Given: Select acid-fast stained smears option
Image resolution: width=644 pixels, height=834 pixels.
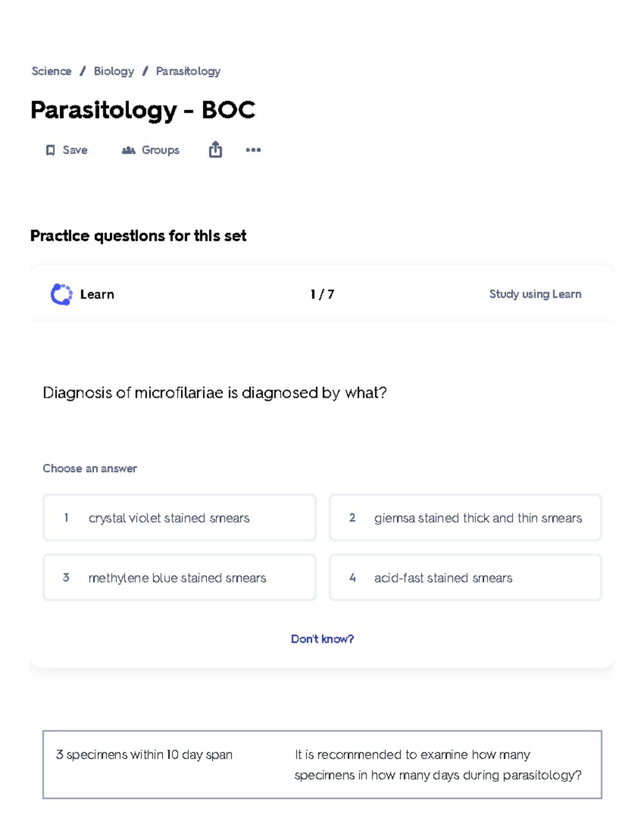Looking at the screenshot, I should [465, 577].
